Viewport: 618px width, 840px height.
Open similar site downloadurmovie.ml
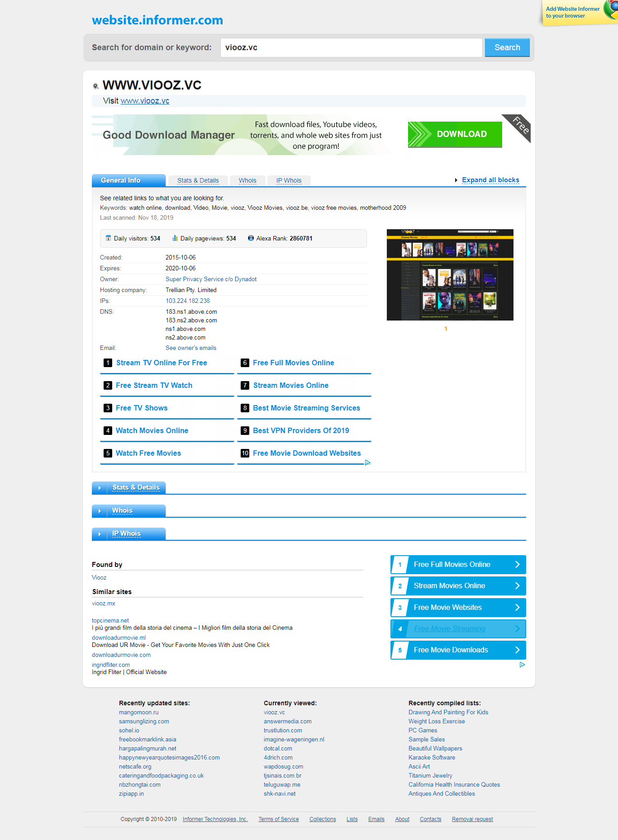tap(119, 637)
